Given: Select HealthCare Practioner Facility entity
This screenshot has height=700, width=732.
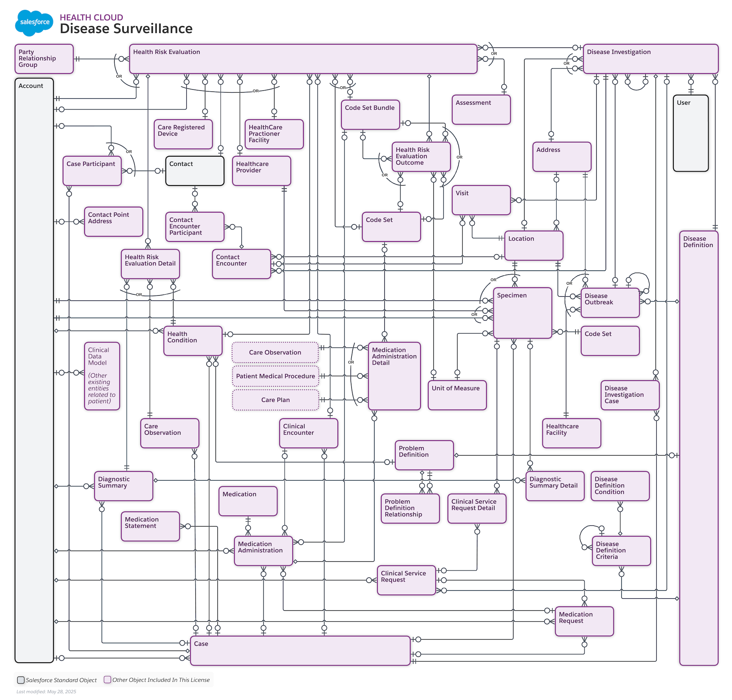Looking at the screenshot, I should 274,134.
